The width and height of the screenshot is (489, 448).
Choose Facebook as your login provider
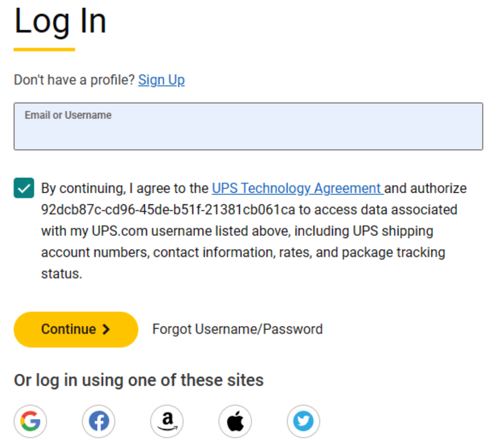(98, 421)
